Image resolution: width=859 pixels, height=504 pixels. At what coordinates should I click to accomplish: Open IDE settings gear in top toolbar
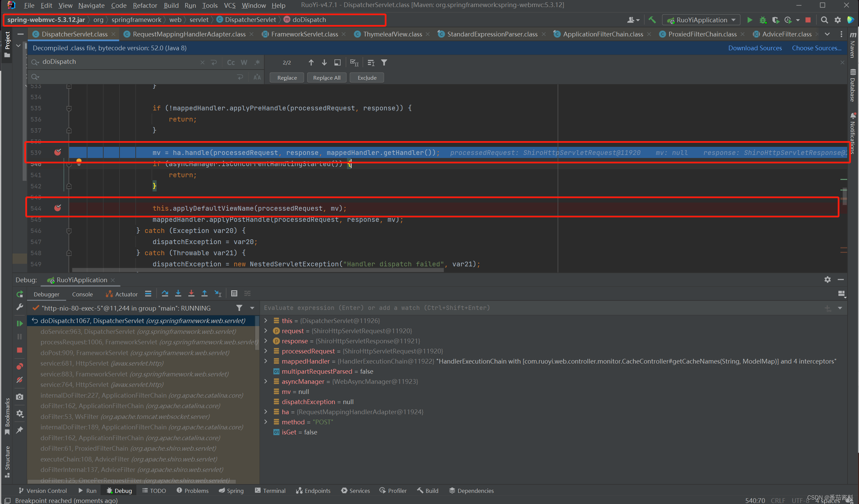click(837, 20)
